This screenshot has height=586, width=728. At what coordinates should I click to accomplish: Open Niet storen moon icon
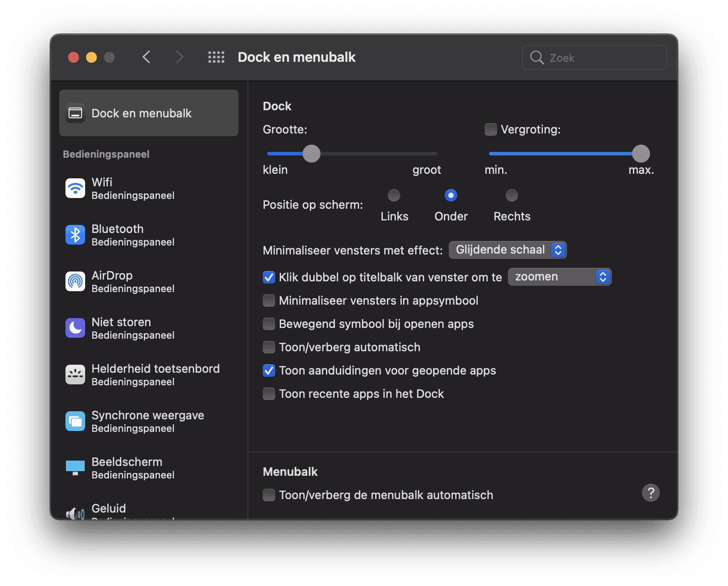(x=75, y=328)
